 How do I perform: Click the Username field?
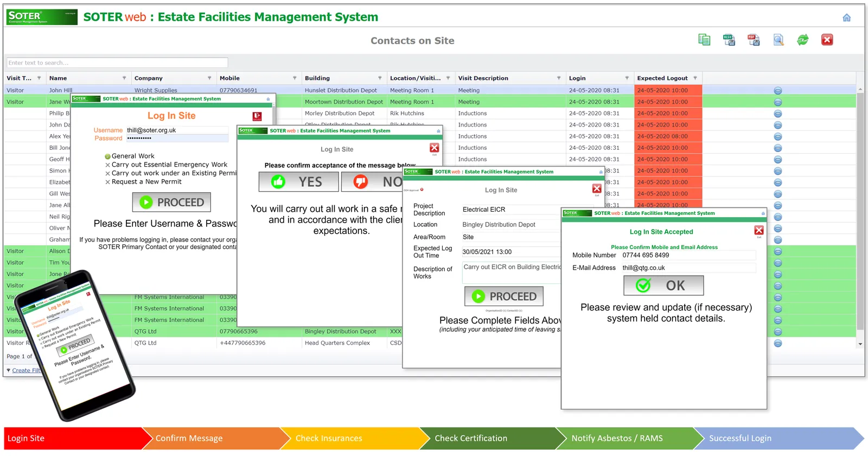[x=177, y=130]
